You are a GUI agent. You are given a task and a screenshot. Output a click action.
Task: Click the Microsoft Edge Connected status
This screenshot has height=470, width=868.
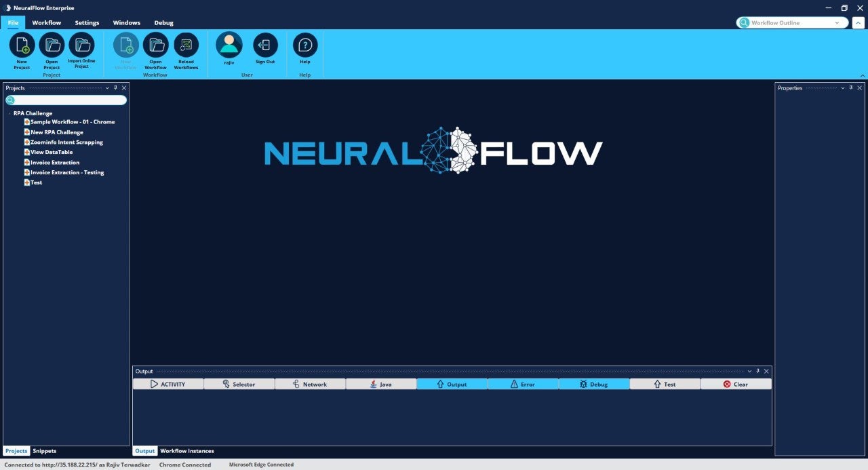click(261, 465)
